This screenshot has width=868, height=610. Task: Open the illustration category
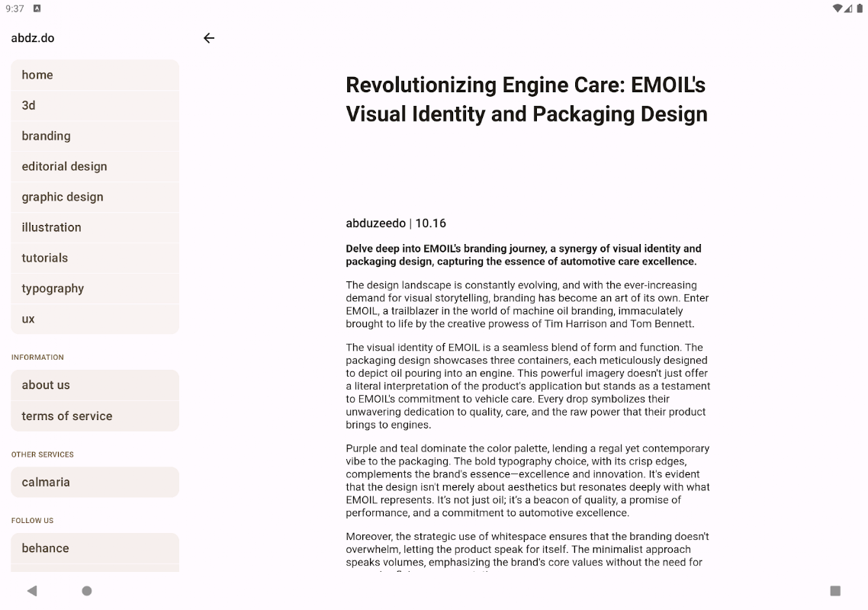[95, 227]
